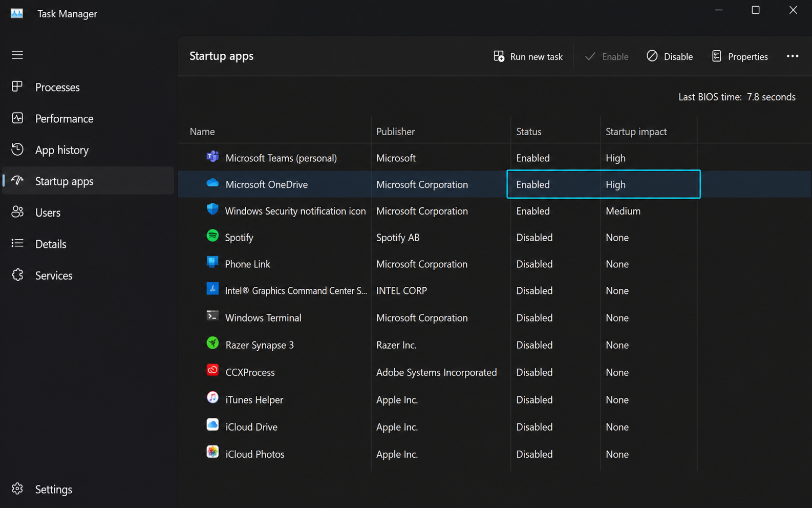Click the Windows Security shield icon
This screenshot has height=508, width=812.
tap(212, 209)
